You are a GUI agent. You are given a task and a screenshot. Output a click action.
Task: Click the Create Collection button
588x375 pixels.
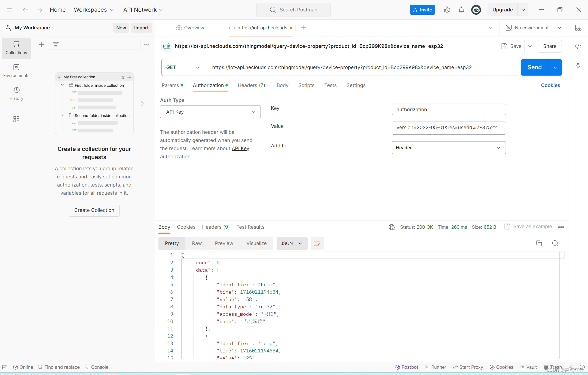click(x=94, y=210)
